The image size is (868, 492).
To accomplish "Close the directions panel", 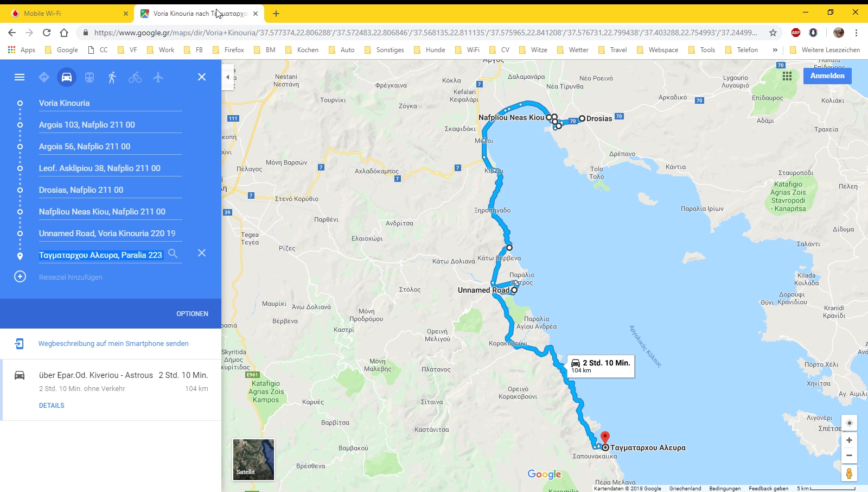I will [x=202, y=77].
